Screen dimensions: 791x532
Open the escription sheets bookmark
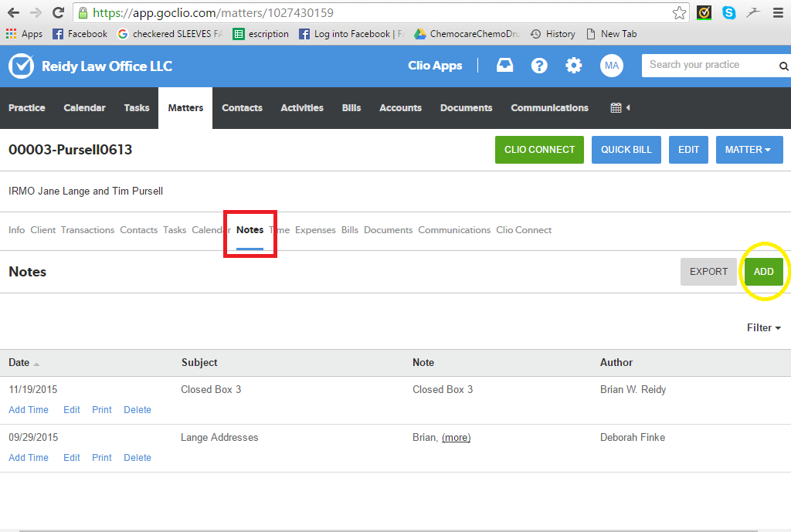(x=261, y=34)
